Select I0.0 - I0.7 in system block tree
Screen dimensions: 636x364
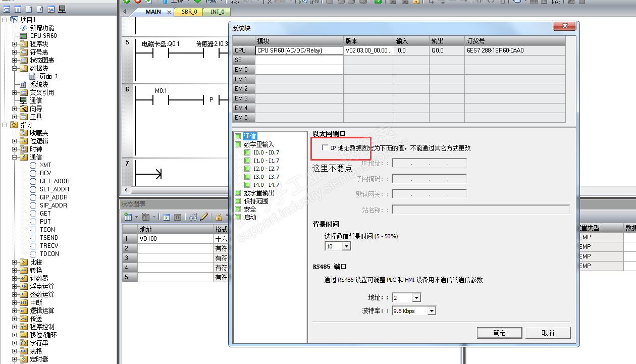(x=266, y=152)
